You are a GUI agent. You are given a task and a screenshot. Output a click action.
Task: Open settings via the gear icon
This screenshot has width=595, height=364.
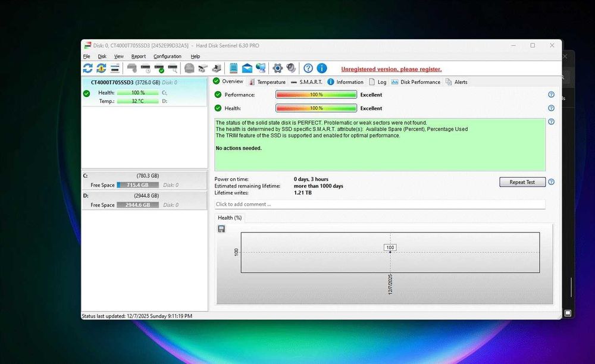(277, 68)
